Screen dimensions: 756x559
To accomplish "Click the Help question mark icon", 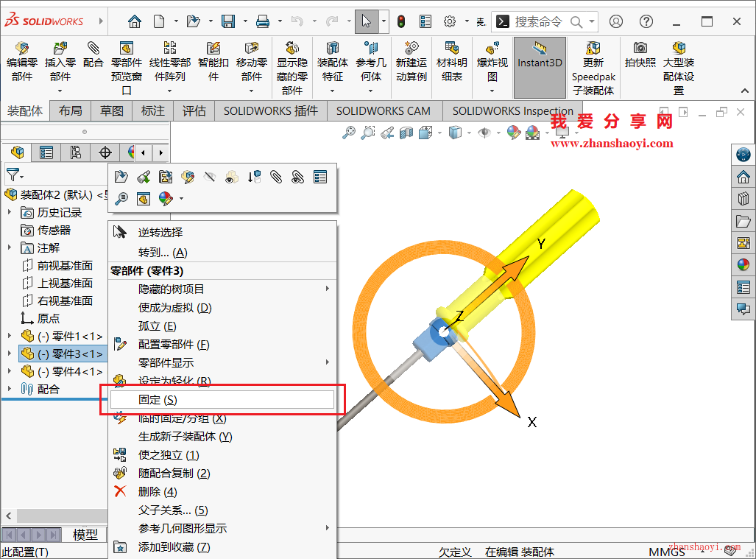I will point(646,21).
